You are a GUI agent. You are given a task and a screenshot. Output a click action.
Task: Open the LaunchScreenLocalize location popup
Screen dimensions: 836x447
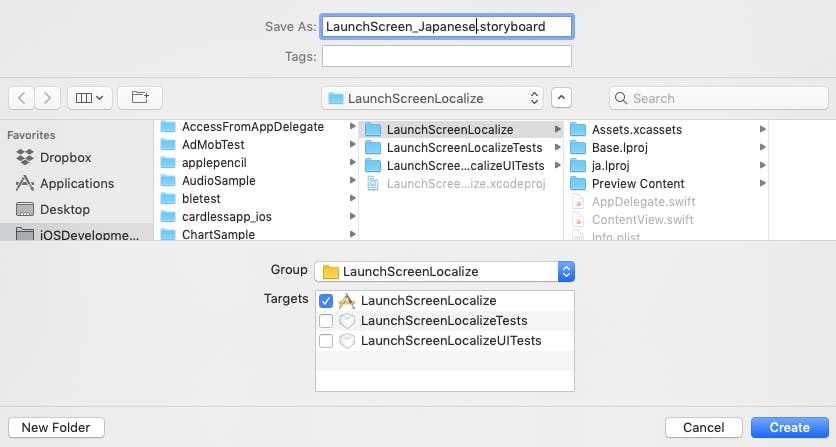click(432, 98)
